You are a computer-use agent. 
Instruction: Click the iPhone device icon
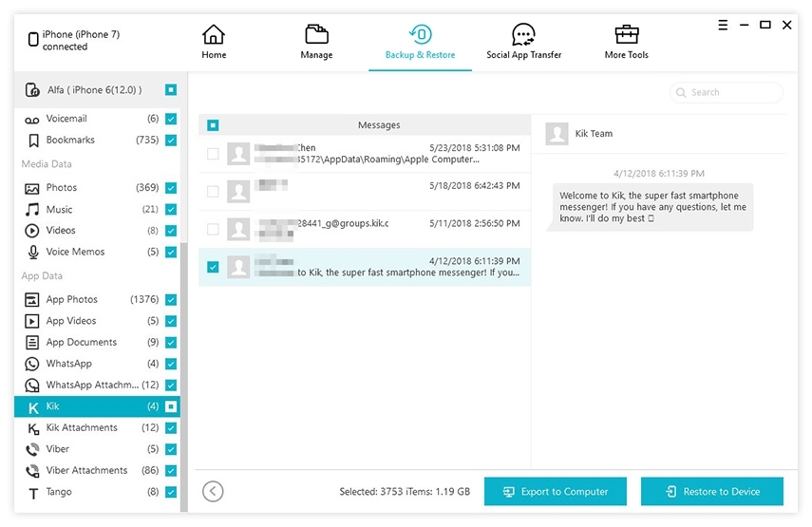pos(33,39)
